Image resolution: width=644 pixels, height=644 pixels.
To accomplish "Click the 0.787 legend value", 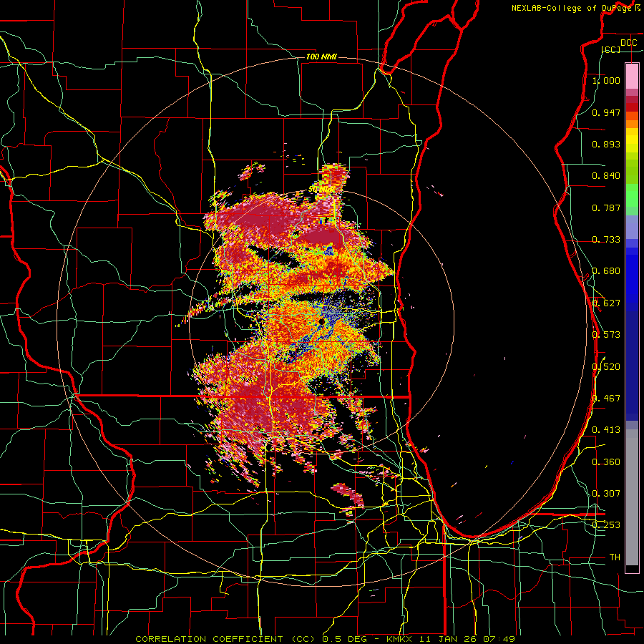I will 606,208.
